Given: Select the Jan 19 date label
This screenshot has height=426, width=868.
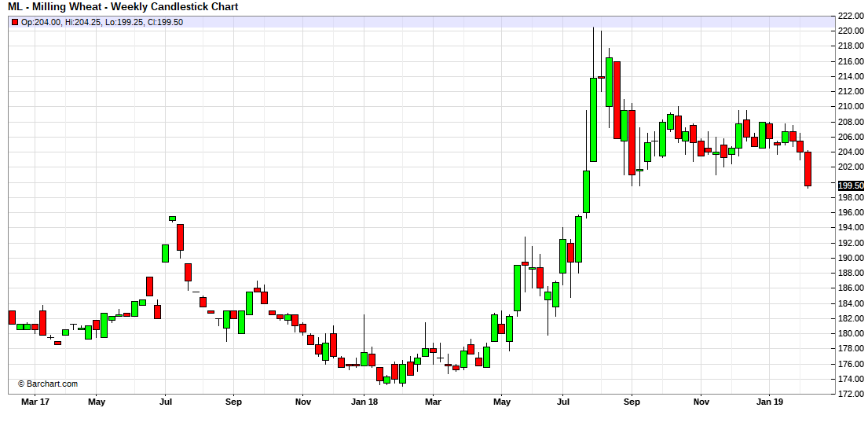Looking at the screenshot, I should [770, 402].
